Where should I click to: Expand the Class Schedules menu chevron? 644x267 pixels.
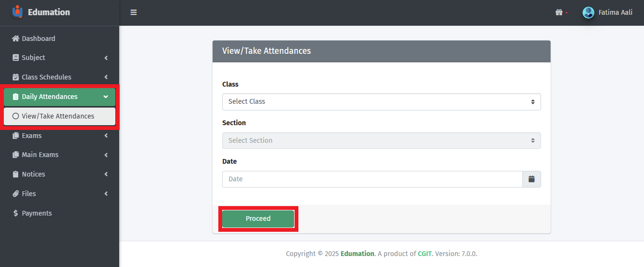[106, 77]
